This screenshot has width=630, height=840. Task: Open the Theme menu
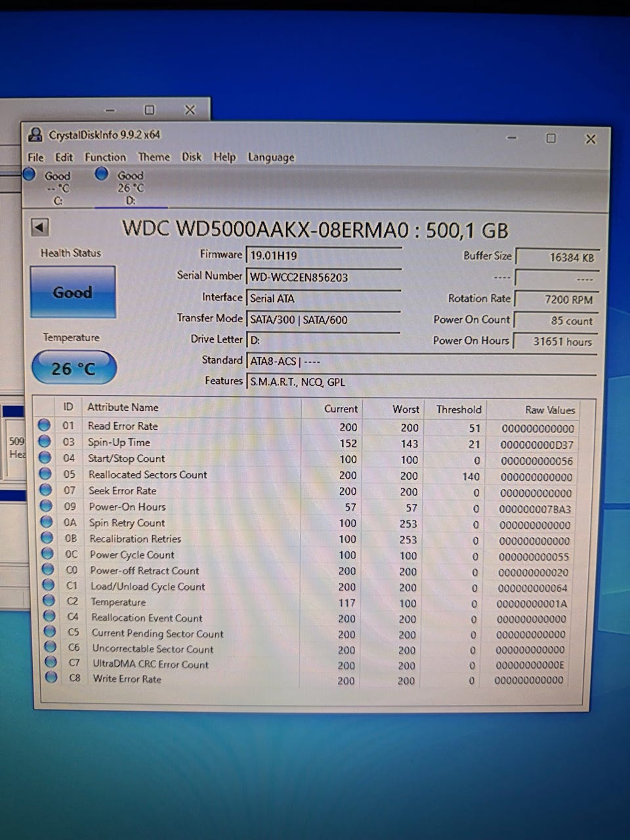154,157
